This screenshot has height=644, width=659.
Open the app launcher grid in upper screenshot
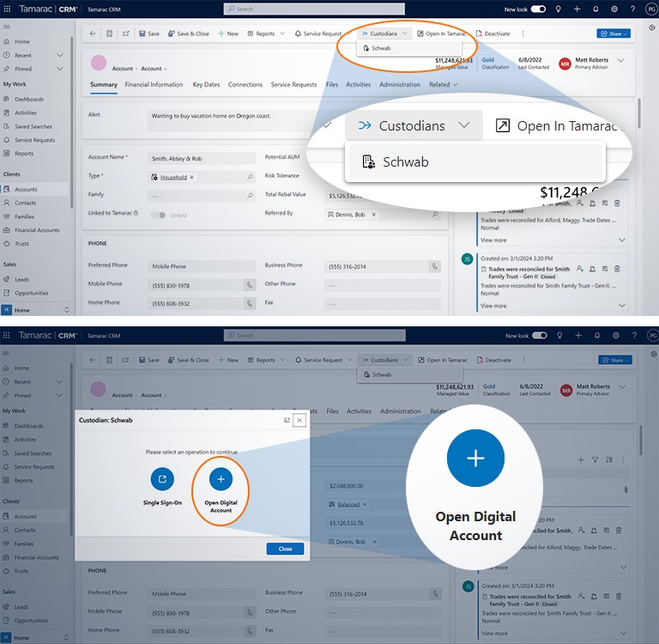coord(7,9)
